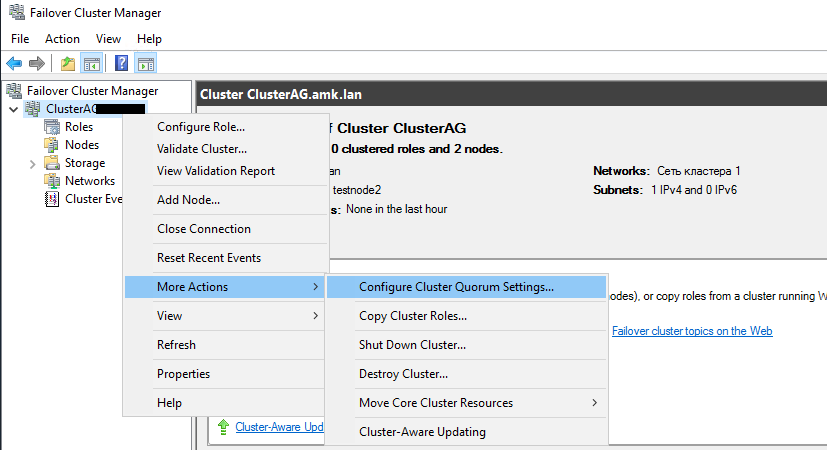Viewport: 827px width, 450px height.
Task: Open the Cluster-Aware Updating link in main pane
Action: coord(280,427)
